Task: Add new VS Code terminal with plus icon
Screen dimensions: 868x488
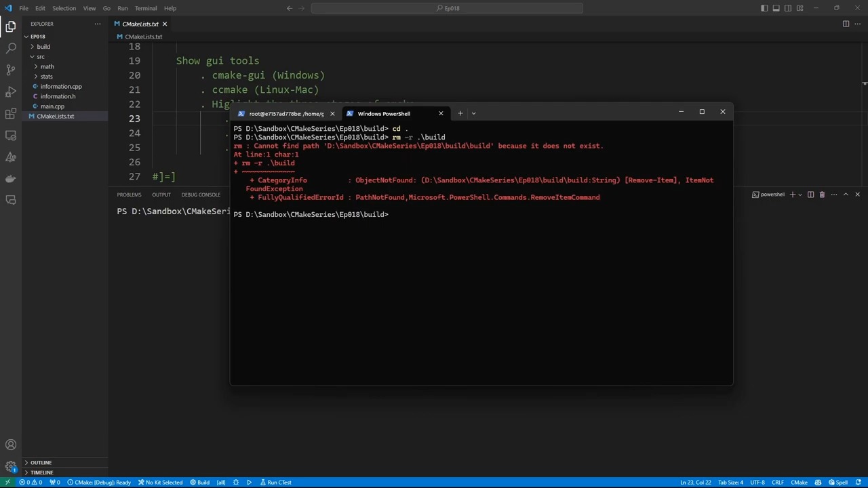Action: coord(792,195)
